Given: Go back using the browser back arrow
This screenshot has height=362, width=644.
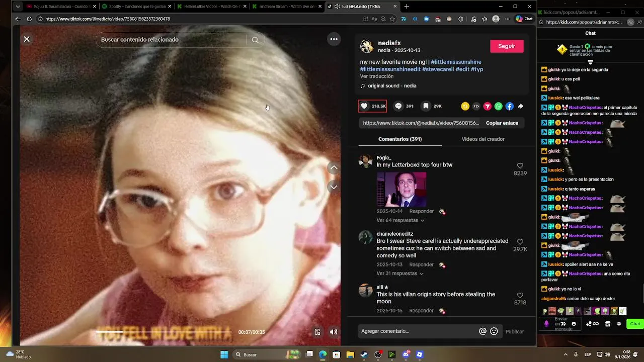Looking at the screenshot, I should click(x=18, y=19).
